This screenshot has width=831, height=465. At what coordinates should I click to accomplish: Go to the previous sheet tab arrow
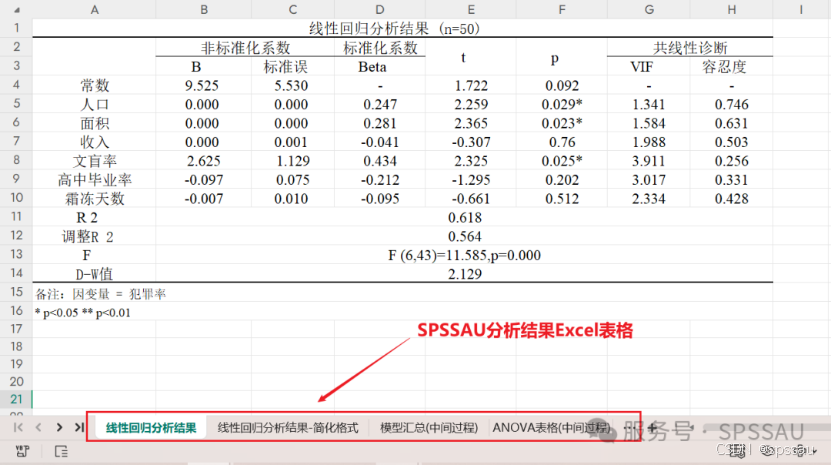38,427
